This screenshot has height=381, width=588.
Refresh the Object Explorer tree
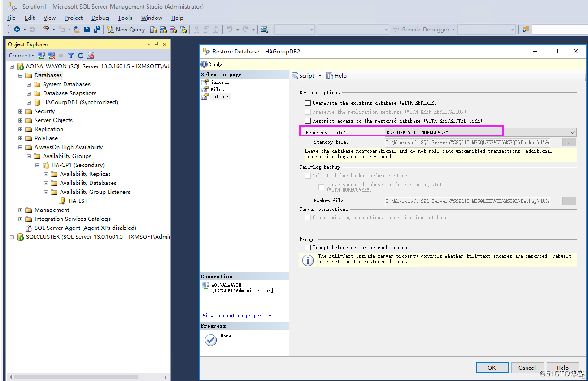pyautogui.click(x=81, y=55)
